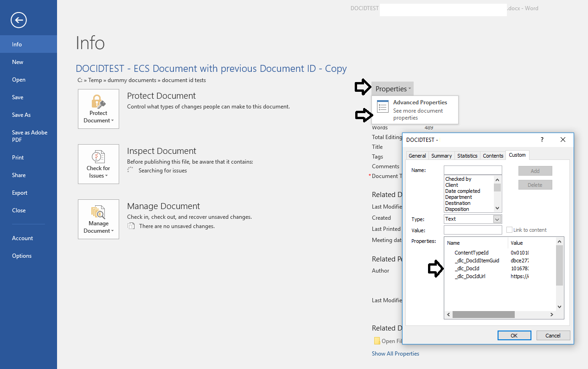The image size is (588, 369).
Task: Click the Value column header in Properties list
Action: (532, 243)
